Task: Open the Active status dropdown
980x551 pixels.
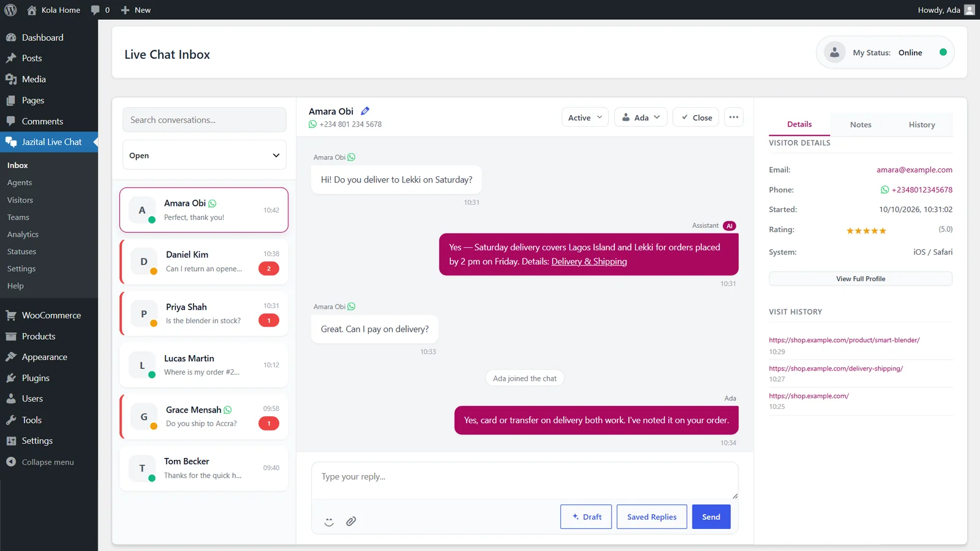Action: (x=585, y=118)
